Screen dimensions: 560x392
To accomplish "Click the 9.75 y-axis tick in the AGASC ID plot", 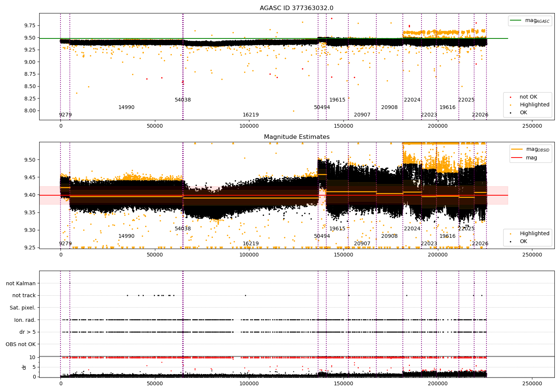I will point(30,25).
